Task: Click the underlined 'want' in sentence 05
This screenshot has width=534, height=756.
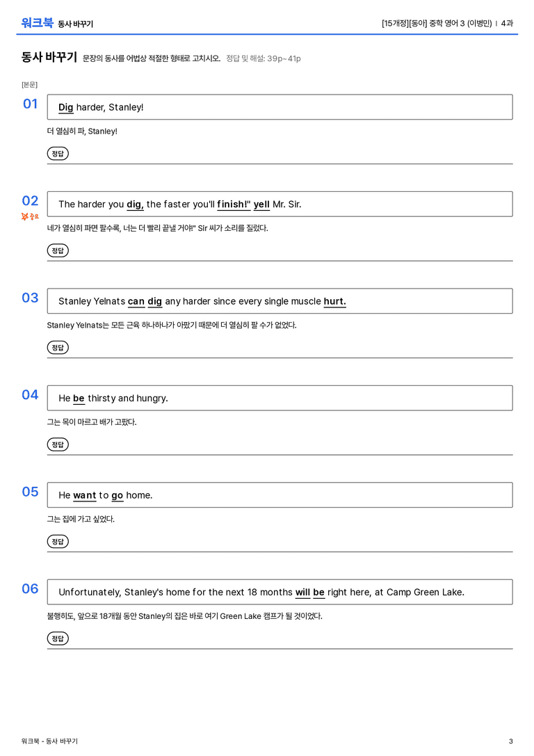Action: [85, 495]
